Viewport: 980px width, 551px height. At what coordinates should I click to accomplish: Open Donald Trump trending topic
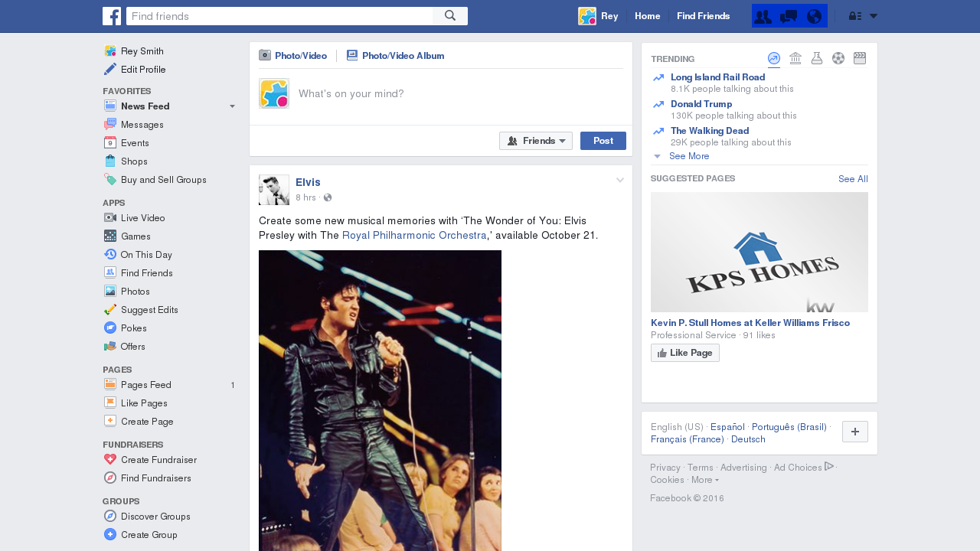[x=701, y=104]
